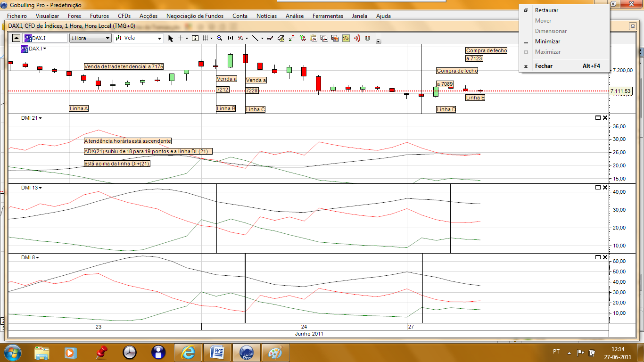Open Internet Explorer from the taskbar

point(188,352)
